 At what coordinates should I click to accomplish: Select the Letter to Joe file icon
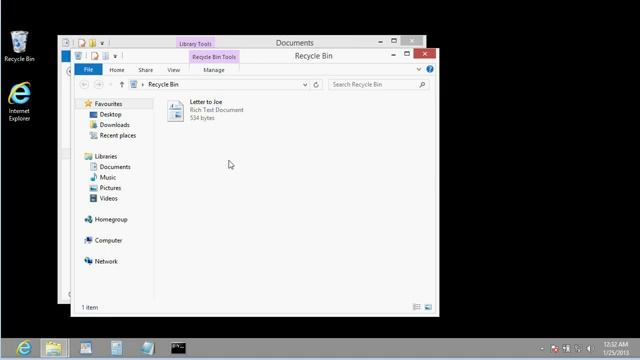click(176, 111)
